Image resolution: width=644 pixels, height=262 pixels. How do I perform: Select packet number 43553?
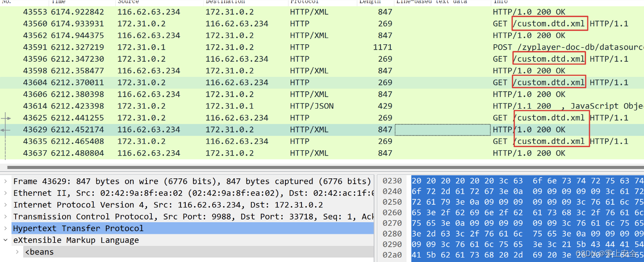tap(322, 12)
